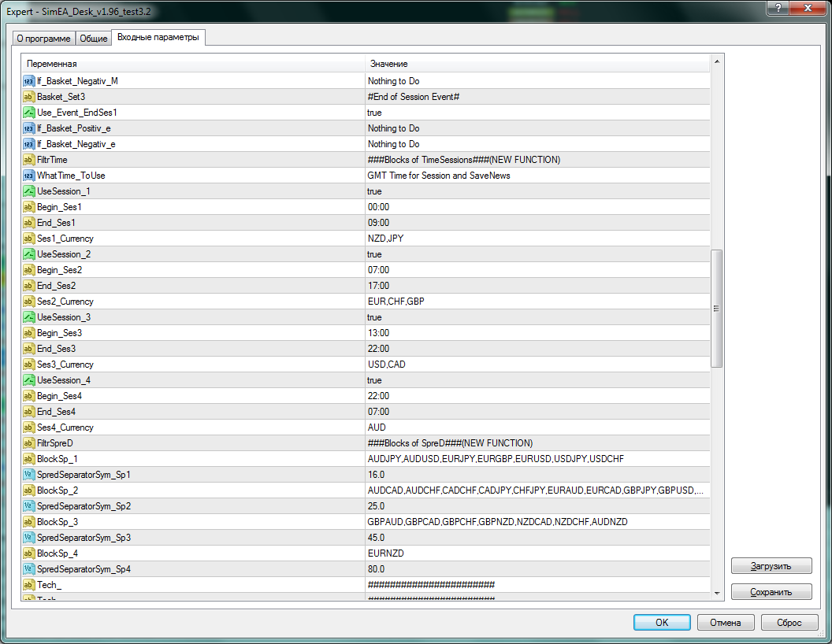Click the integer icon next to If_Basket_Positiv_e
Viewport: 832px width, 644px height.
click(x=28, y=128)
